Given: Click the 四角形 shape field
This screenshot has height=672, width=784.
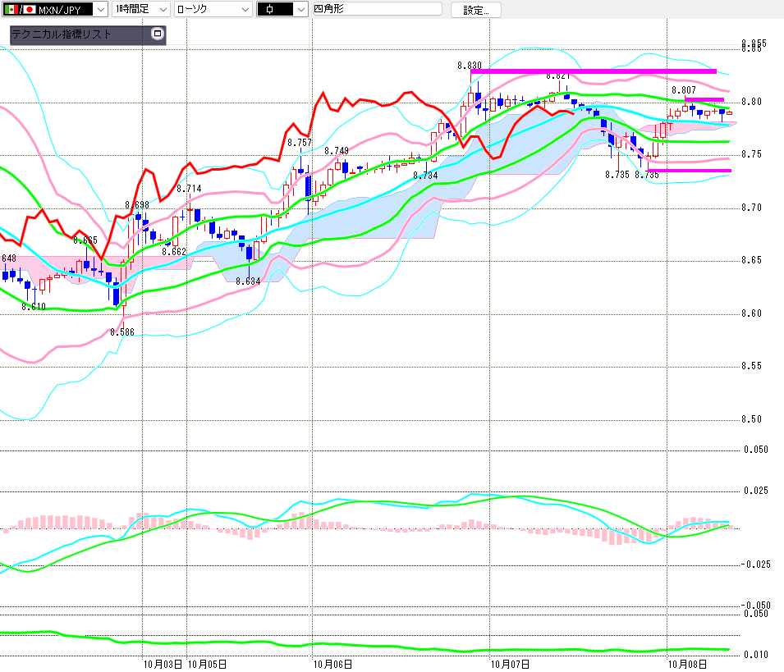Looking at the screenshot, I should click(x=377, y=9).
